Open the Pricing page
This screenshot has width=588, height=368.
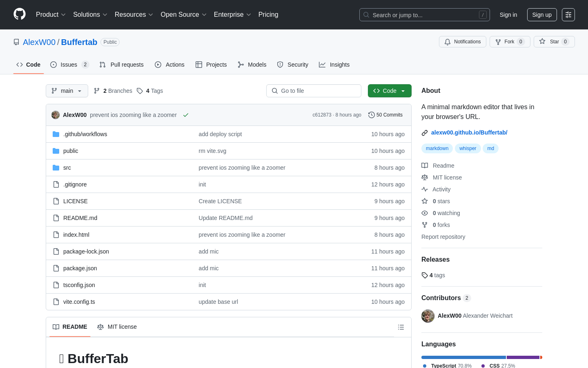268,15
